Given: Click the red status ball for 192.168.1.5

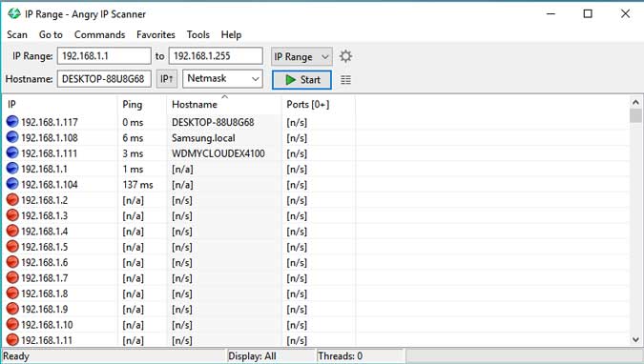Looking at the screenshot, I should [x=12, y=246].
